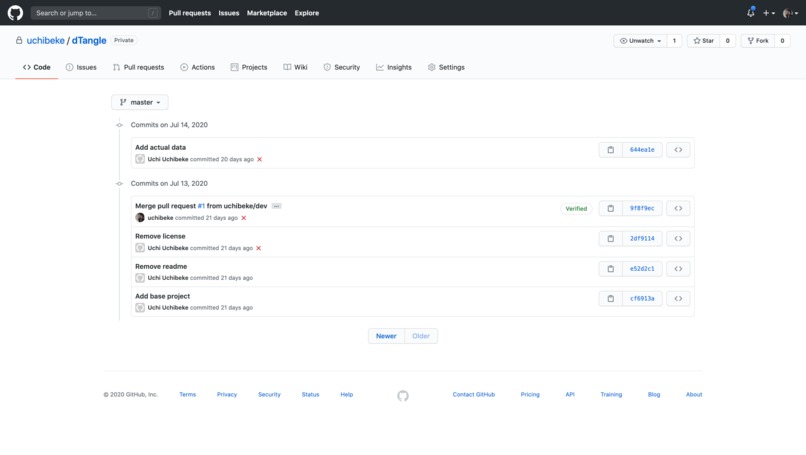Switch to the Projects tab
806x455 pixels.
[x=249, y=67]
